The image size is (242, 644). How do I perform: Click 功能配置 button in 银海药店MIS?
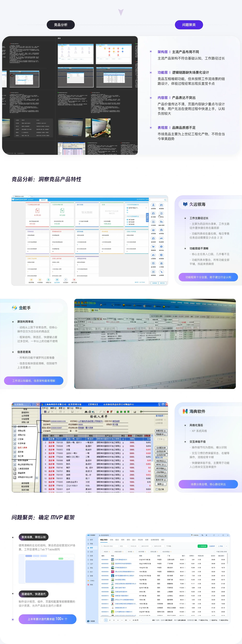(x=154, y=283)
